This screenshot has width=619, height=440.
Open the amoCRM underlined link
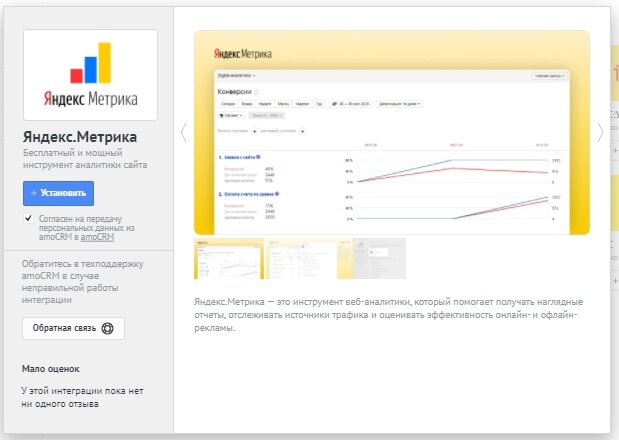97,237
